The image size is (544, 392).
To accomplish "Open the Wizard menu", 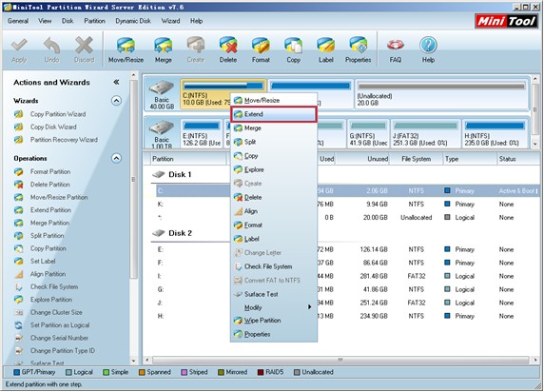I will tap(170, 21).
